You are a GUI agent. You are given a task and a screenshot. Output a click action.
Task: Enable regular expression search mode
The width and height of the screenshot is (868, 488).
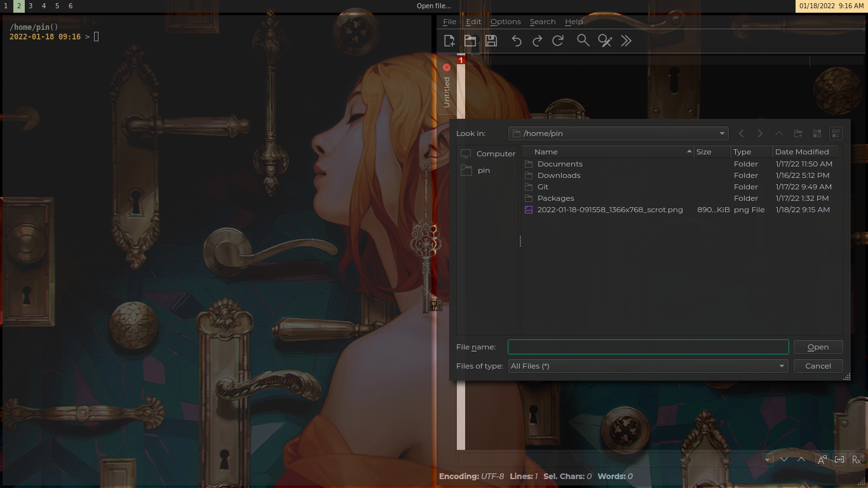(x=857, y=459)
